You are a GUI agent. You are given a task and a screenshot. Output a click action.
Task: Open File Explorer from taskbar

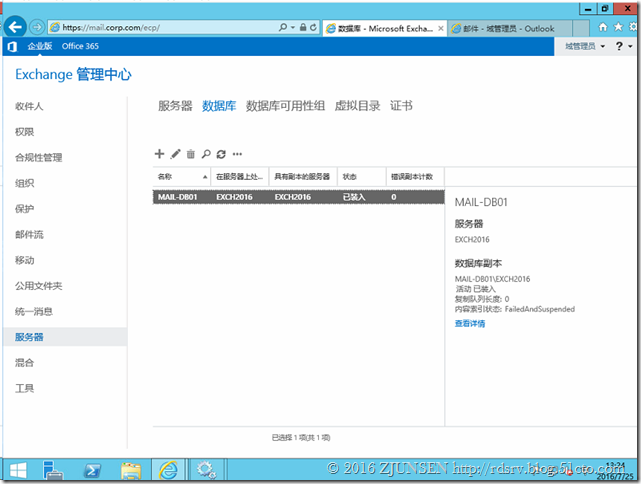[131, 471]
